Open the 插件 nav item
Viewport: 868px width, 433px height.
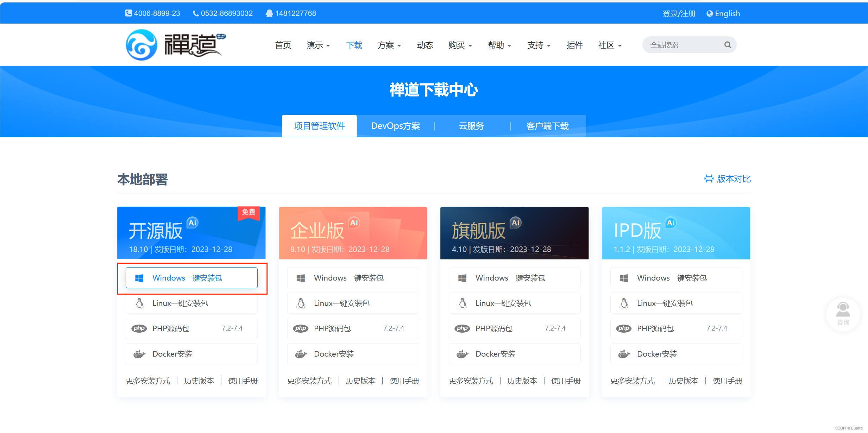tap(574, 45)
